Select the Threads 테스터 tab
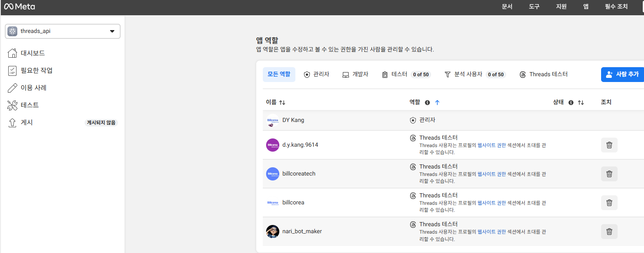Screen dimensions: 644x253 [x=543, y=74]
